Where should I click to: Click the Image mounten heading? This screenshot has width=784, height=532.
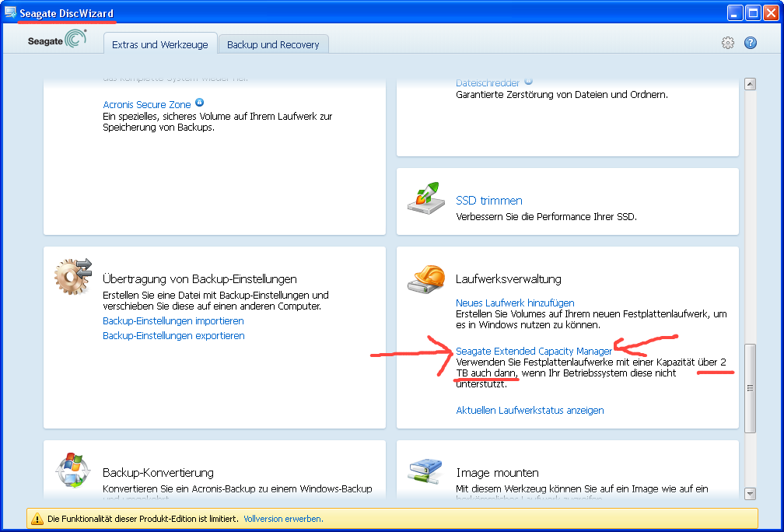coord(498,473)
